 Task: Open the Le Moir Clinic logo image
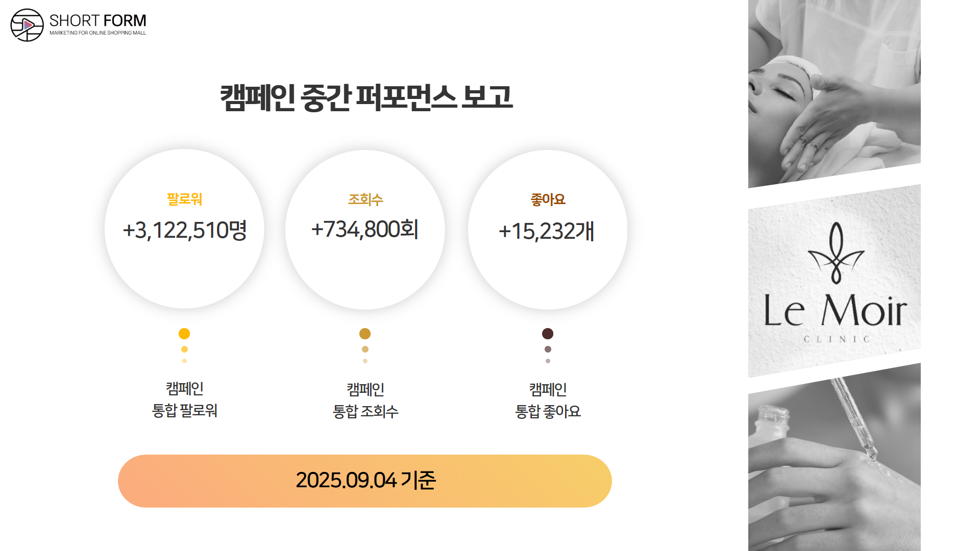(x=835, y=281)
